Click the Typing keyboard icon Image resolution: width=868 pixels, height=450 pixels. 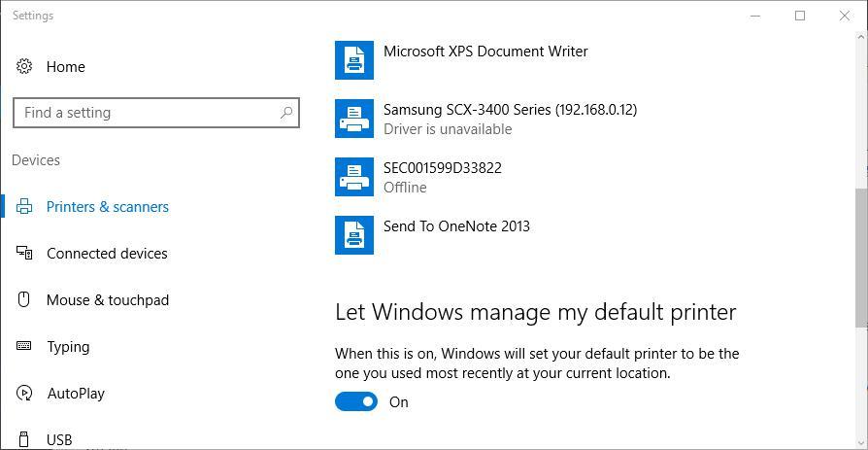pos(24,346)
